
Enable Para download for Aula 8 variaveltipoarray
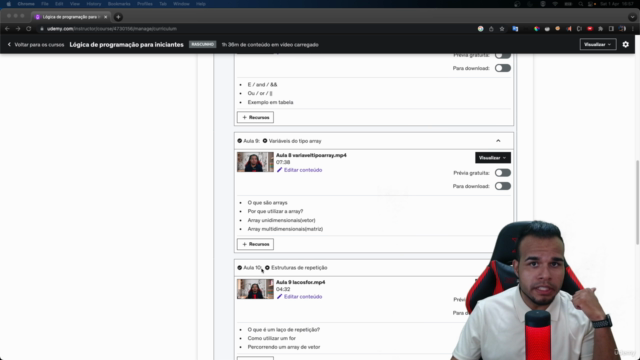click(x=502, y=186)
